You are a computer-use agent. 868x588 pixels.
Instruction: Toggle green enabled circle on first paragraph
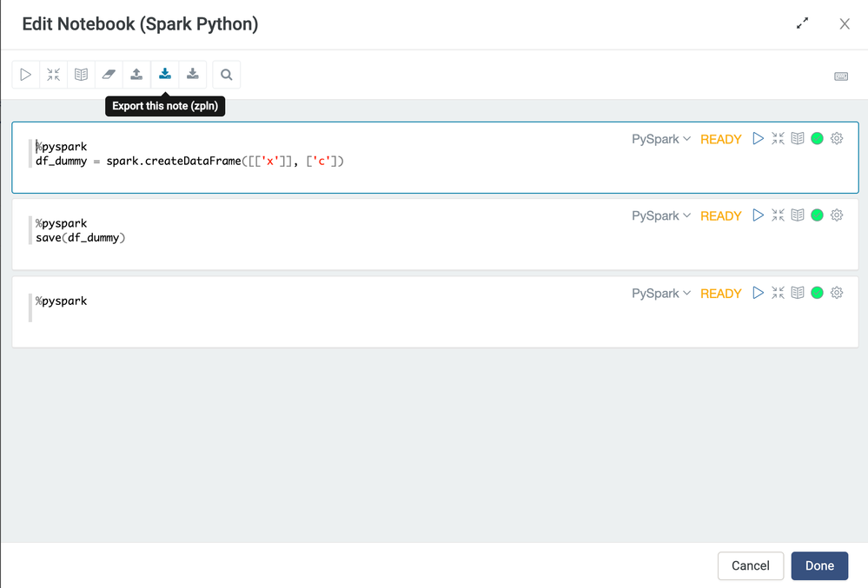817,138
